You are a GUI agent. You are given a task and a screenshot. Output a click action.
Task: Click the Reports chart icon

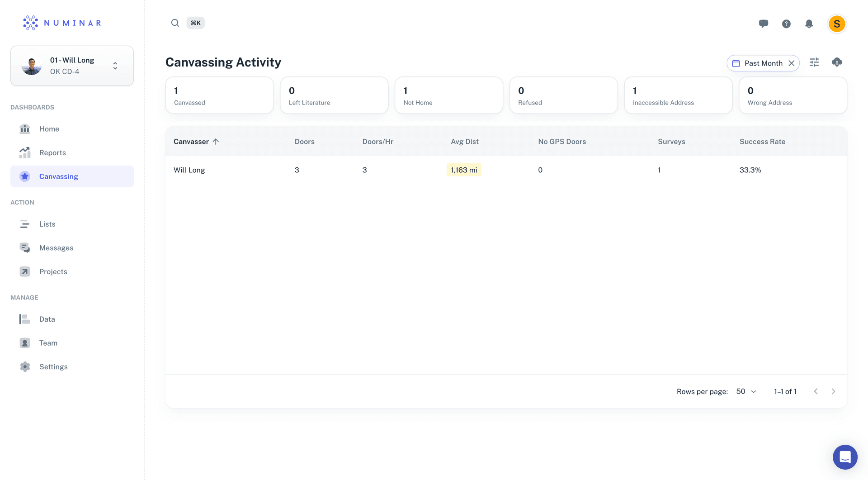click(25, 152)
